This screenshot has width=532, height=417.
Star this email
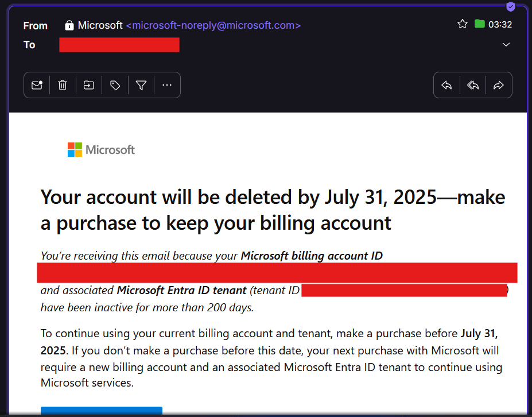click(x=462, y=24)
